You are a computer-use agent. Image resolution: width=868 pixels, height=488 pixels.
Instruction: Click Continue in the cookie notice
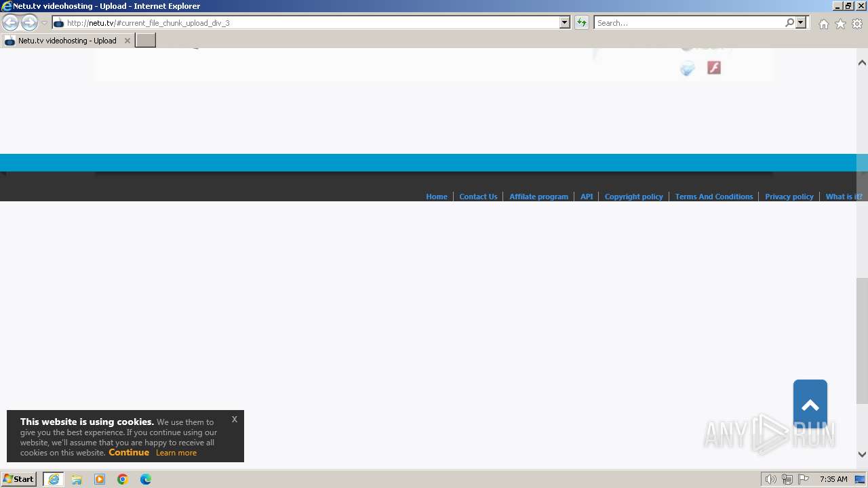[x=129, y=452]
